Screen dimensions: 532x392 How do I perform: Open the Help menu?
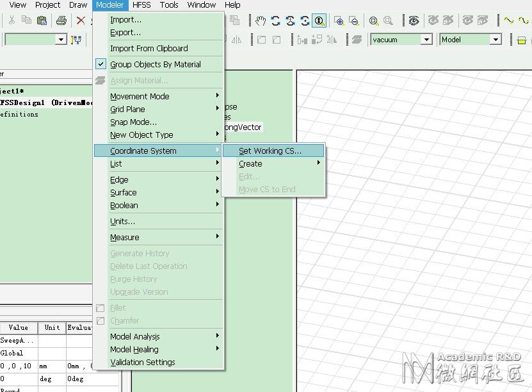click(232, 5)
